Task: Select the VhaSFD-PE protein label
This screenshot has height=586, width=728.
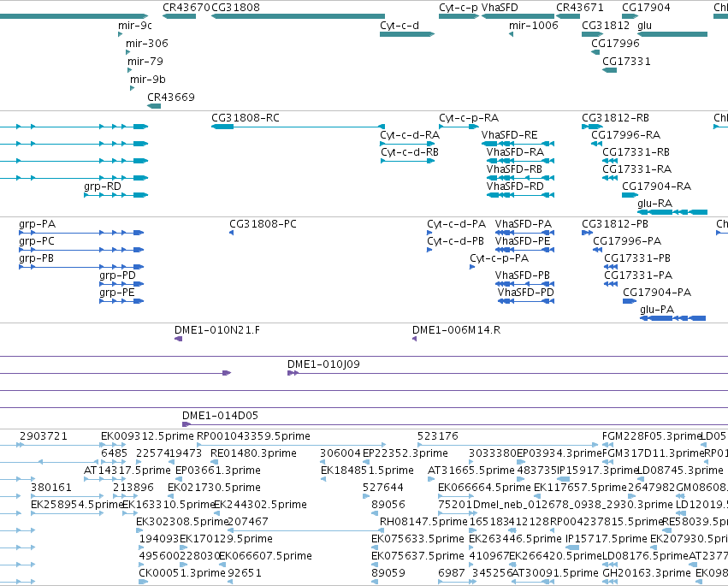Action: pyautogui.click(x=523, y=241)
